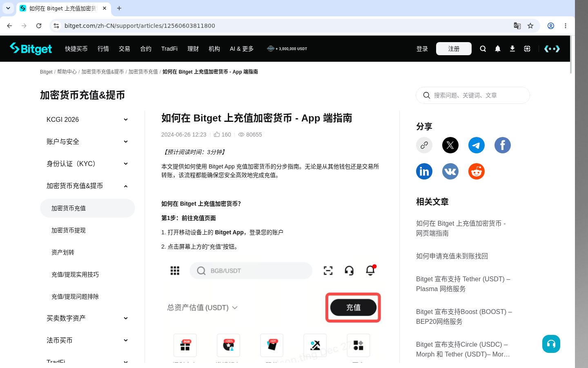Open the site search magnifier icon
Image resolution: width=588 pixels, height=368 pixels.
point(483,49)
